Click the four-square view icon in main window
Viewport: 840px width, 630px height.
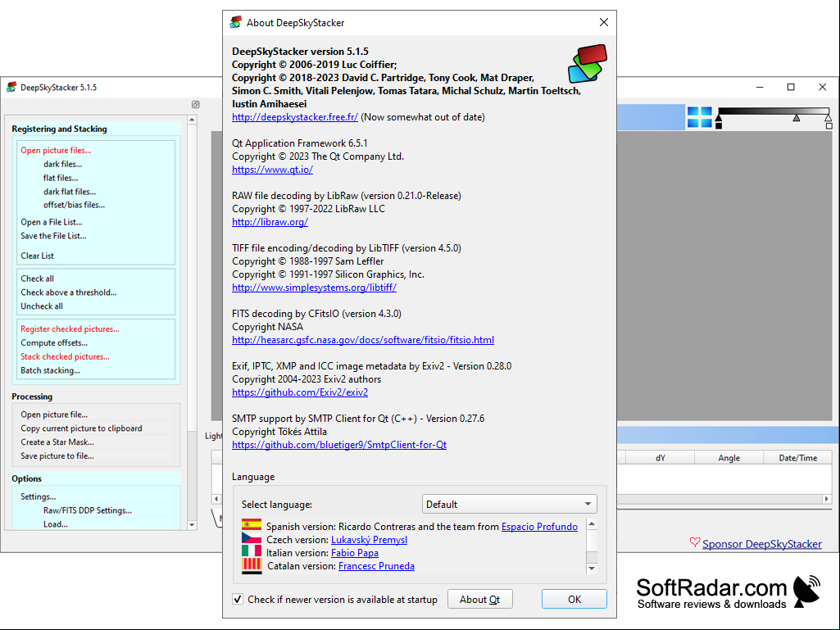pos(699,117)
